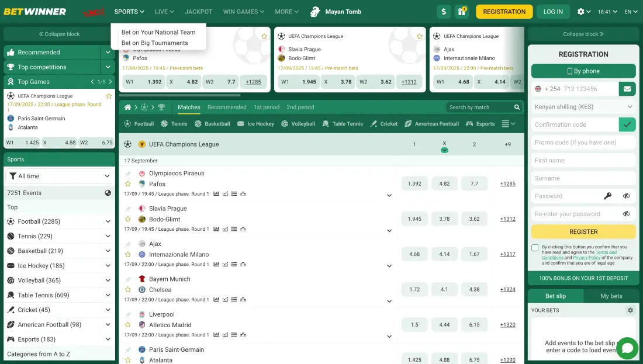Star the Slavia Prague top card
The height and width of the screenshot is (364, 643).
point(420,36)
